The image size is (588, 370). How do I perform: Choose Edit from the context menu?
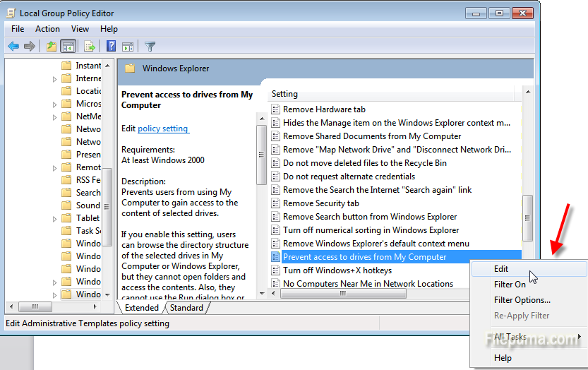pyautogui.click(x=501, y=269)
